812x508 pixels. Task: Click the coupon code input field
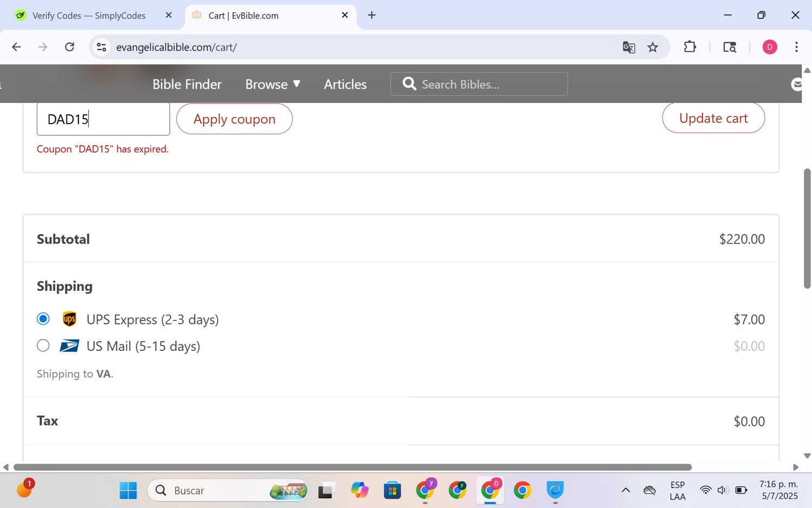(103, 119)
